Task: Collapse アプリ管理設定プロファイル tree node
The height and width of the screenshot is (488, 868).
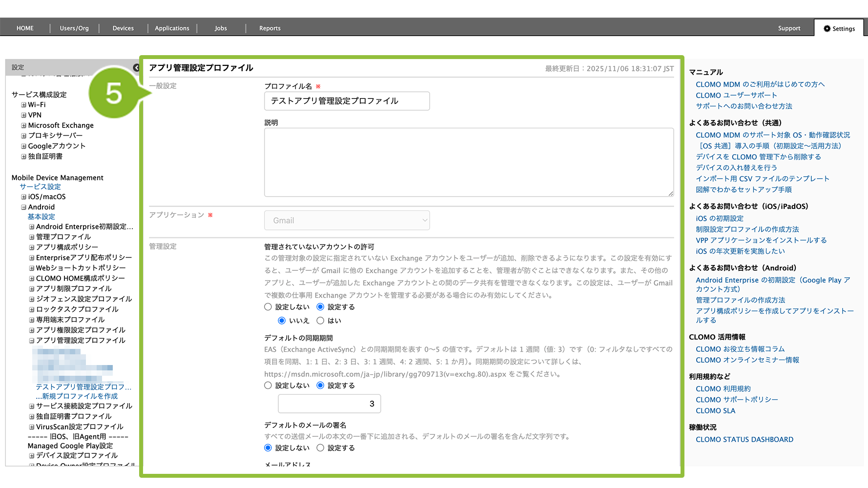Action: coord(32,341)
